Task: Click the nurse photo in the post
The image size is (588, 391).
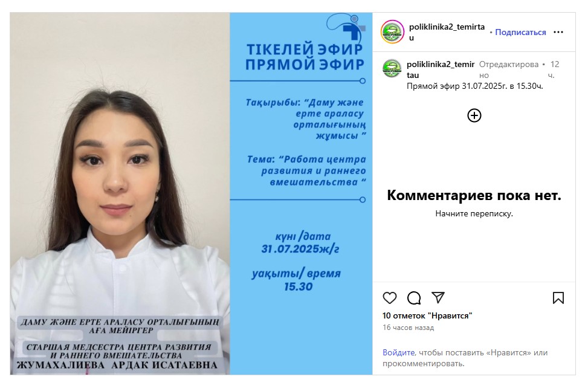Action: tap(120, 194)
